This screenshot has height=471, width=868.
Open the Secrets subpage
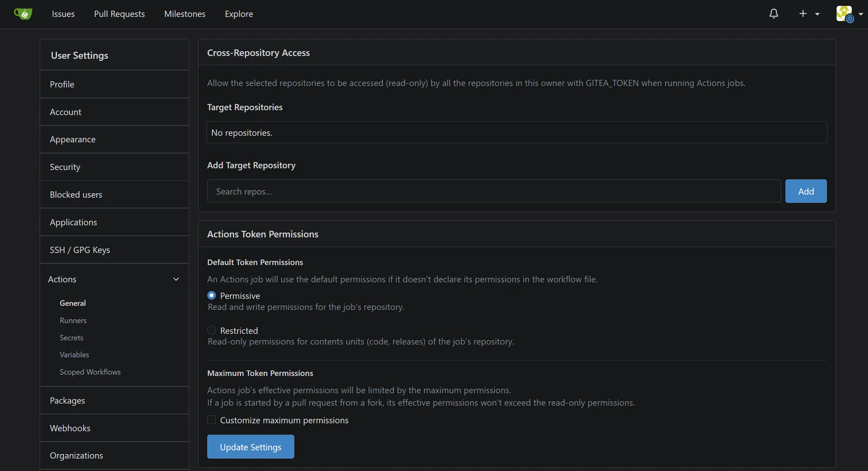pyautogui.click(x=71, y=338)
